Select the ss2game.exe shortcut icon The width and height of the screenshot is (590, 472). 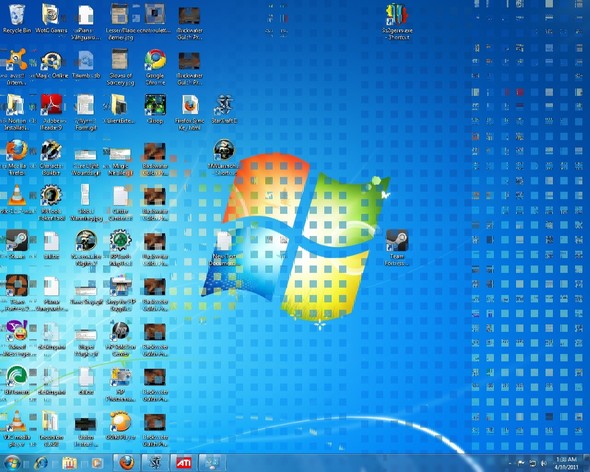pyautogui.click(x=397, y=22)
